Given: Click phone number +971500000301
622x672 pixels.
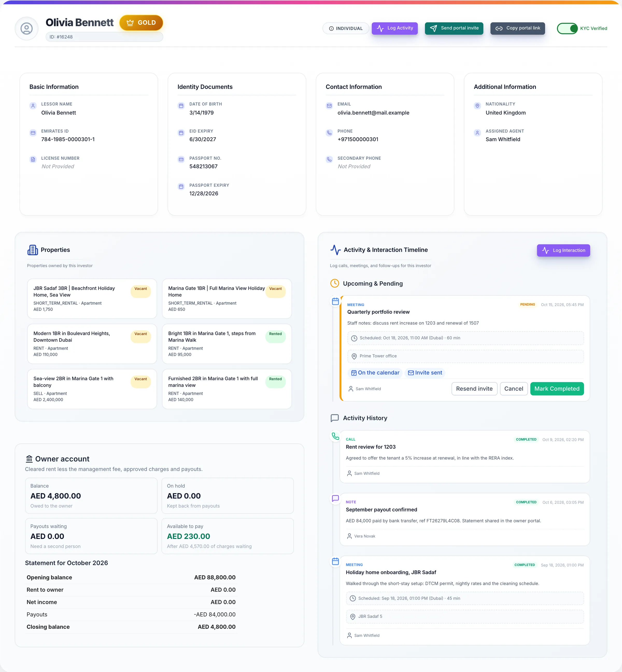Looking at the screenshot, I should [x=358, y=140].
